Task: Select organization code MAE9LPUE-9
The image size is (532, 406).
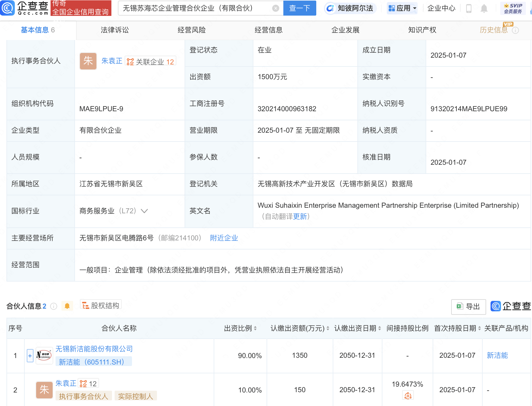Action: tap(101, 109)
